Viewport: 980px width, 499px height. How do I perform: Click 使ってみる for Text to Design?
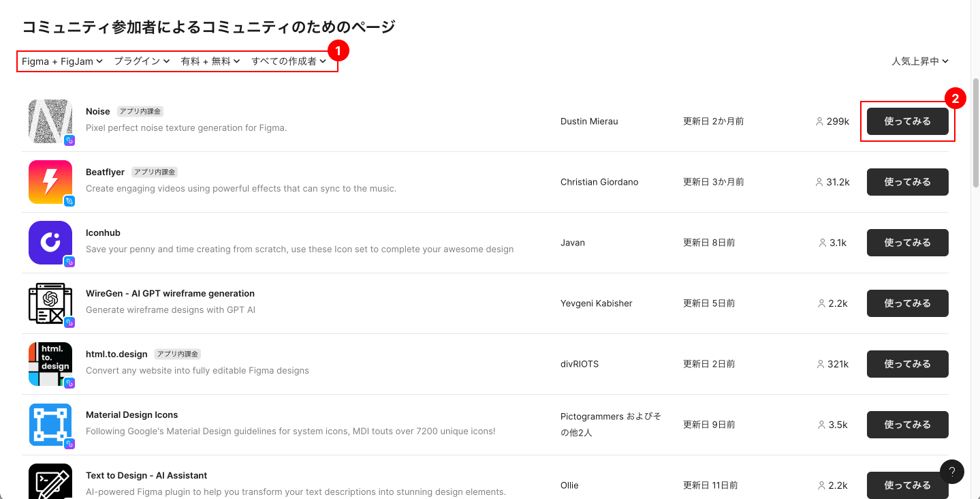(x=907, y=485)
